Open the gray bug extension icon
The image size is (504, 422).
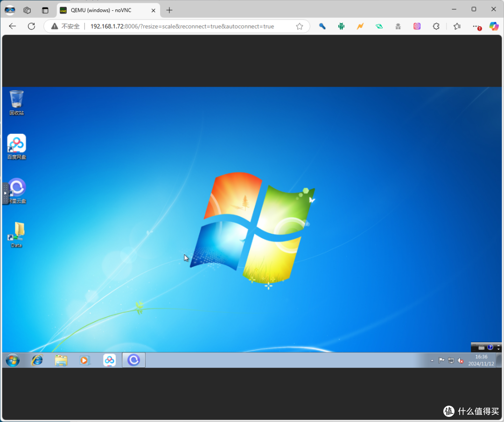pos(398,26)
